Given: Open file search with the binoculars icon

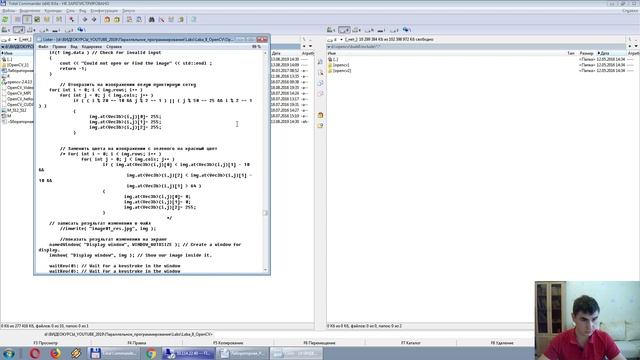Looking at the screenshot, I should coord(151,19).
